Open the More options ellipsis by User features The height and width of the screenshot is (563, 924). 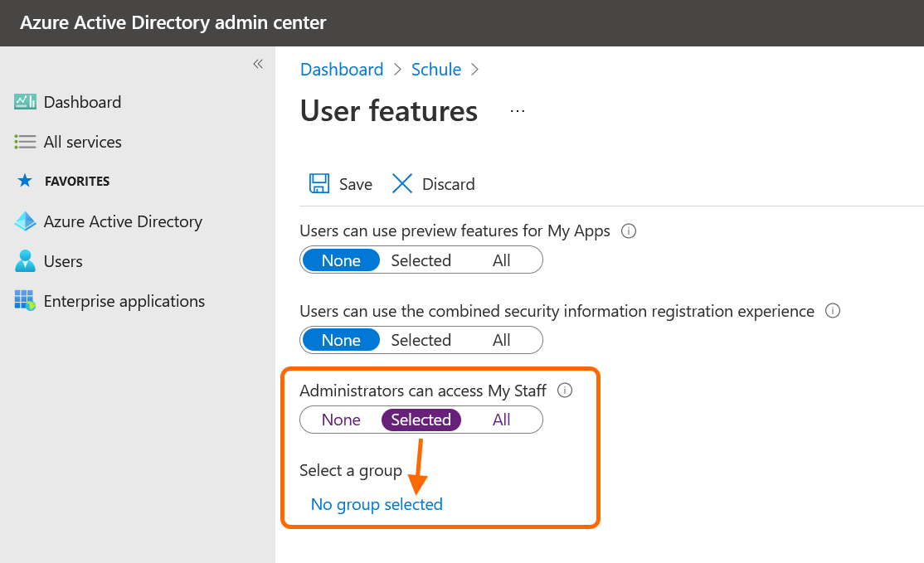[x=518, y=111]
